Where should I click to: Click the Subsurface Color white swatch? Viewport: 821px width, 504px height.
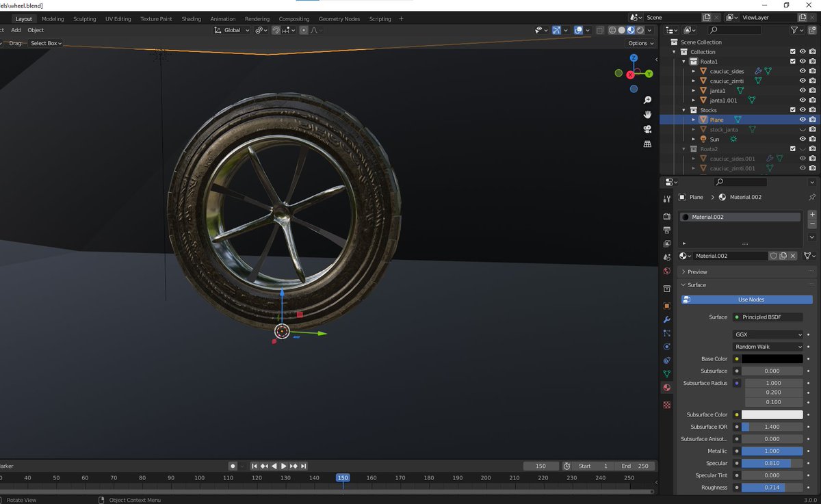772,414
